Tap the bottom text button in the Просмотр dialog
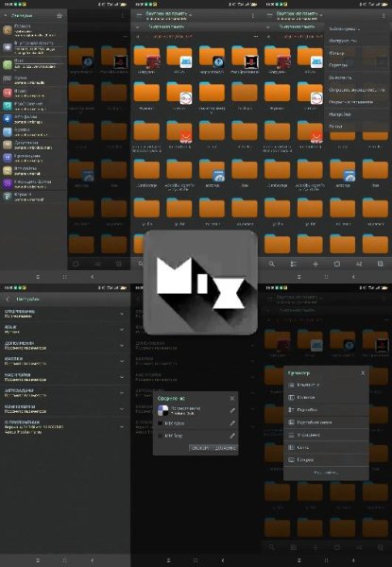 (326, 472)
